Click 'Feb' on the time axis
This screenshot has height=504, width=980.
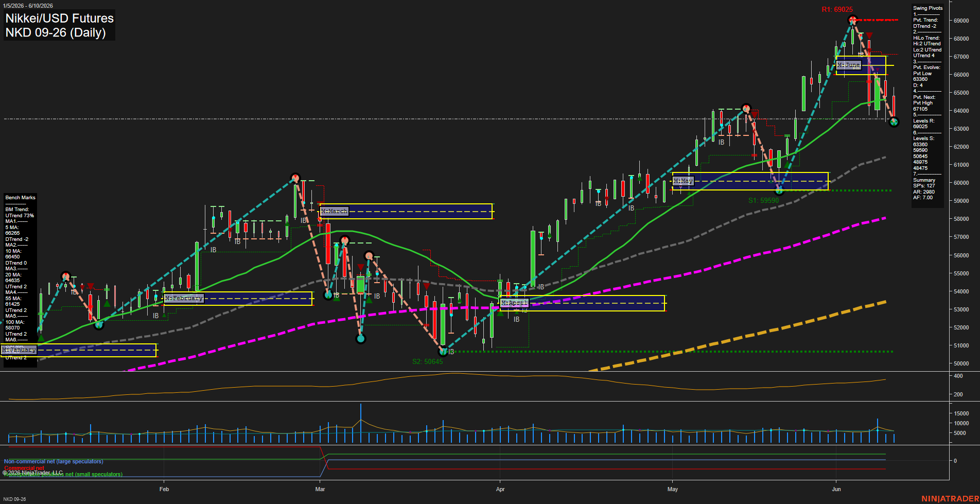pos(164,489)
